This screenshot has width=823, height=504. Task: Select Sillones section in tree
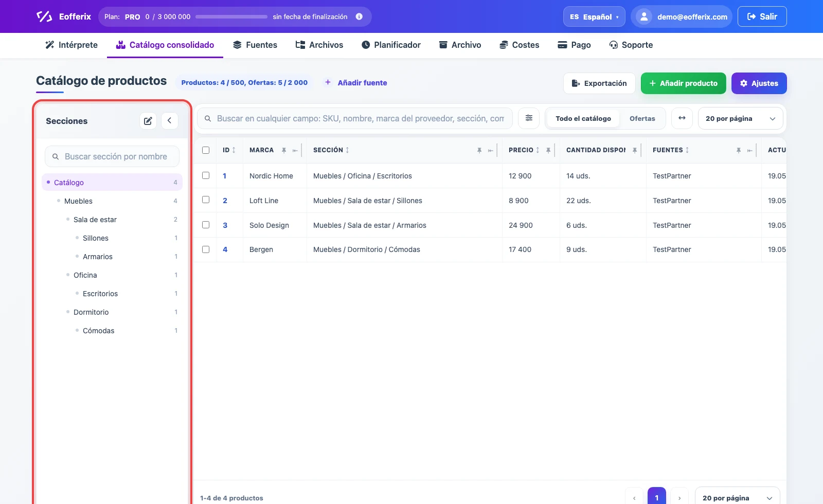pyautogui.click(x=96, y=238)
